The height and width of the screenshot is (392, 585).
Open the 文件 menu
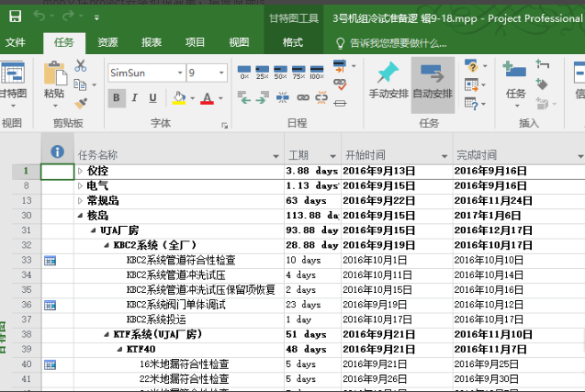click(x=16, y=42)
